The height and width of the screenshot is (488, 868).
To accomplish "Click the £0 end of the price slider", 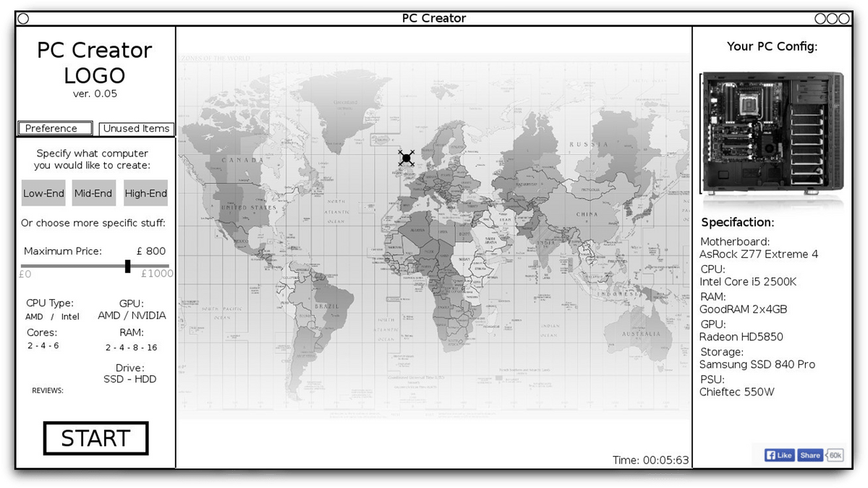I will pyautogui.click(x=25, y=274).
